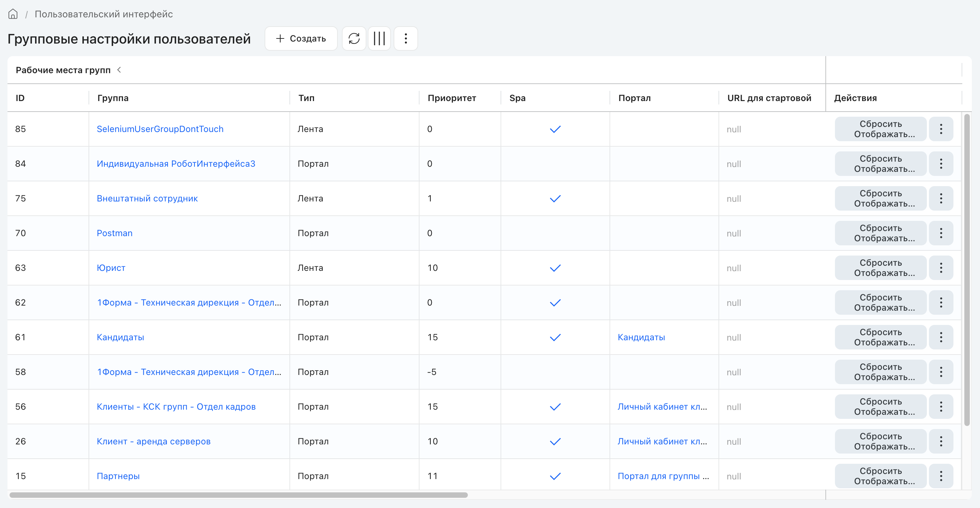Sort by the ID column header
The width and height of the screenshot is (980, 508).
click(20, 98)
